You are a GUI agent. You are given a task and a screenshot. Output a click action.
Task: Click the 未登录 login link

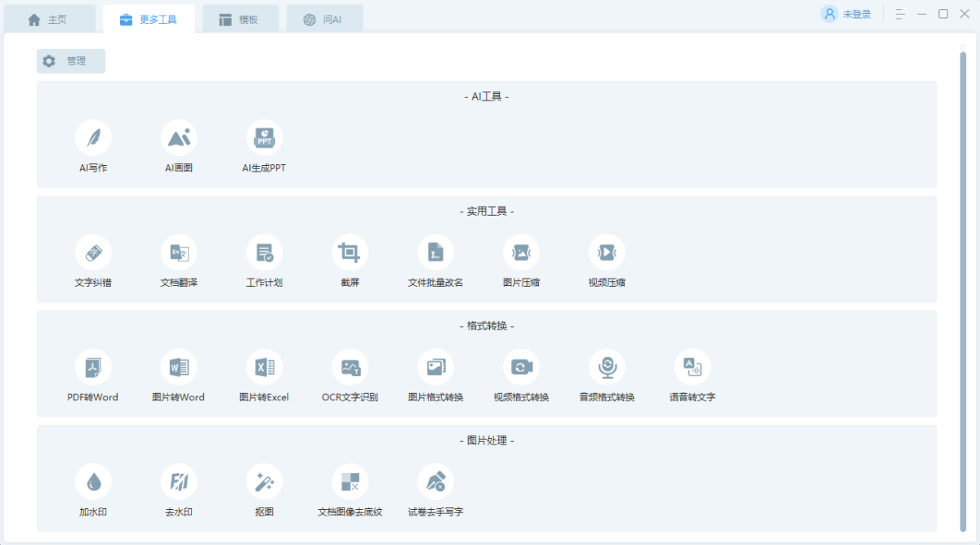[x=847, y=14]
